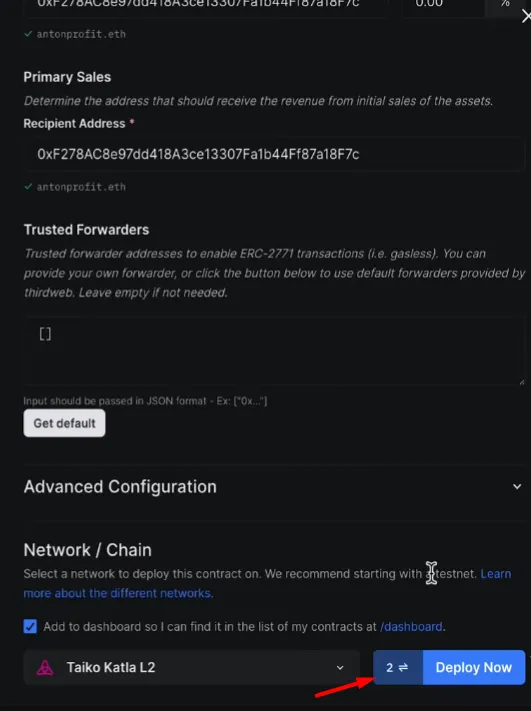The height and width of the screenshot is (711, 531).
Task: Click the top royalty address input field
Action: pyautogui.click(x=206, y=5)
